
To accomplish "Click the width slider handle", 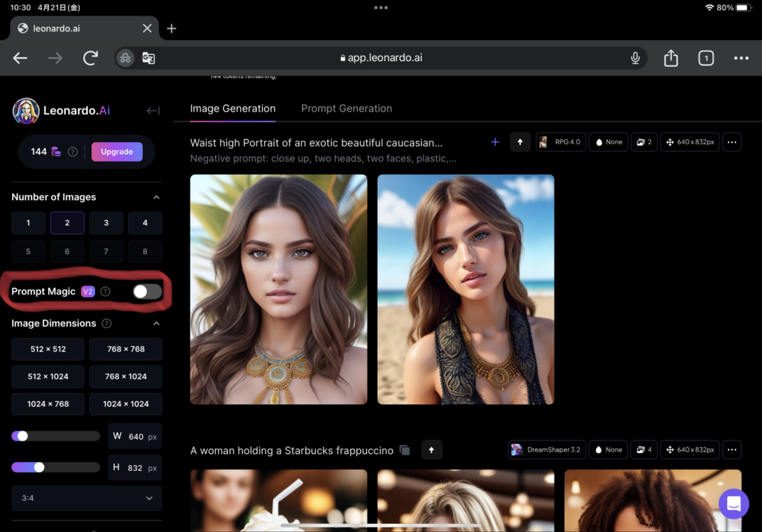I will click(x=22, y=436).
